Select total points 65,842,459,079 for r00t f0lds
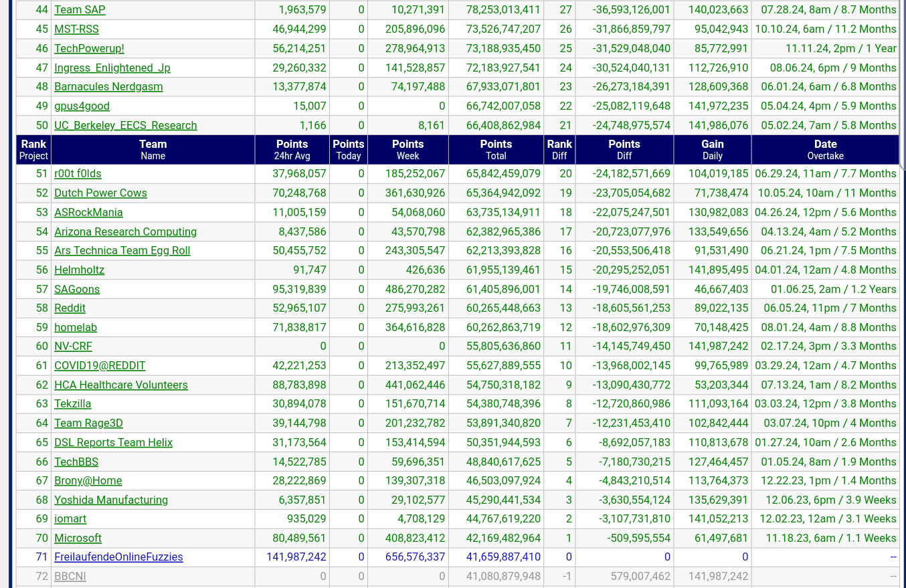 496,174
